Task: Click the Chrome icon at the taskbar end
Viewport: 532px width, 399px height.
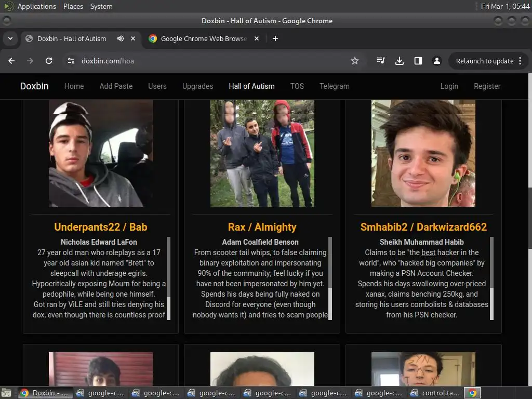Action: (472, 393)
